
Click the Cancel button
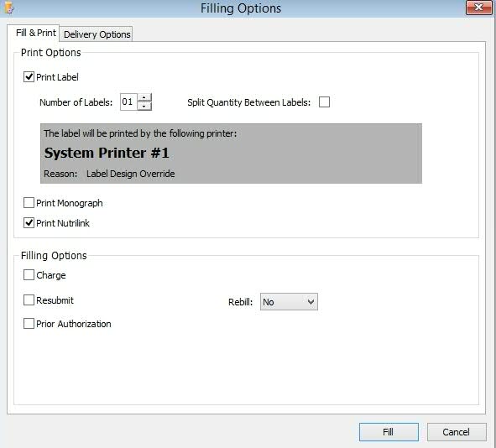tap(457, 432)
